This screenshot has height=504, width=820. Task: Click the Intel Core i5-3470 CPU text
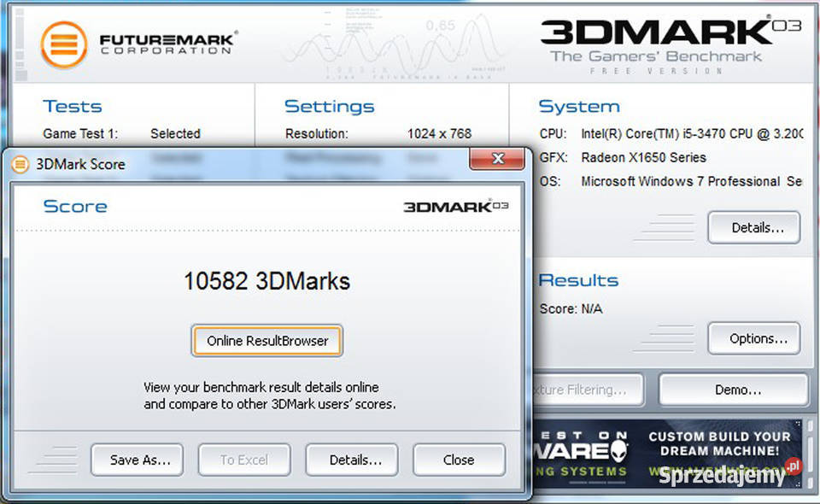[692, 134]
